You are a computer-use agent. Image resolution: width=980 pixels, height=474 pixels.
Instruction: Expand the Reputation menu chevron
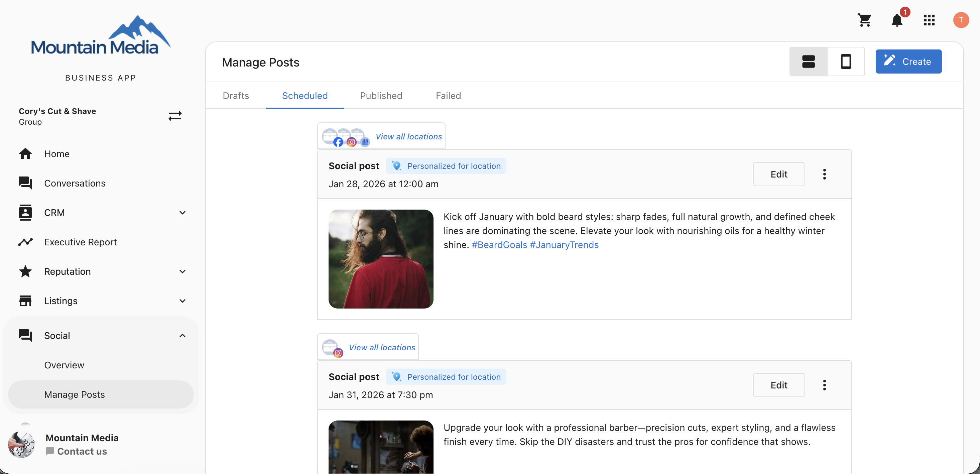(182, 271)
